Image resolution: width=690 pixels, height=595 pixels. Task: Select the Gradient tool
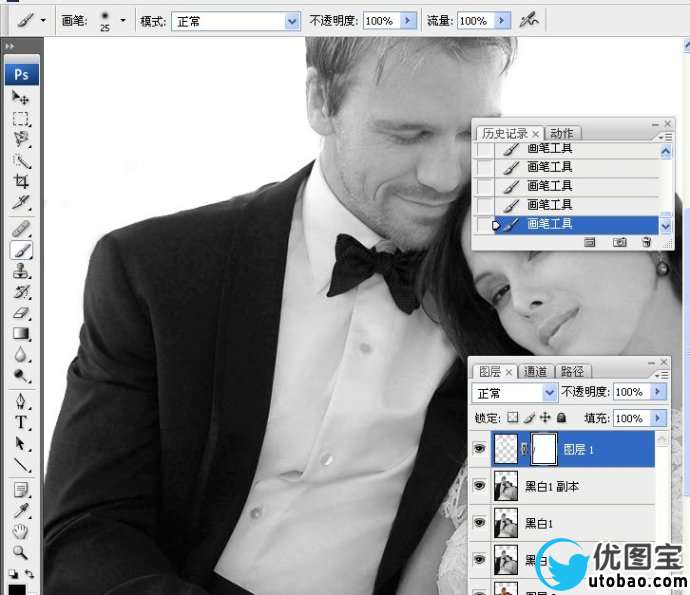click(x=20, y=334)
